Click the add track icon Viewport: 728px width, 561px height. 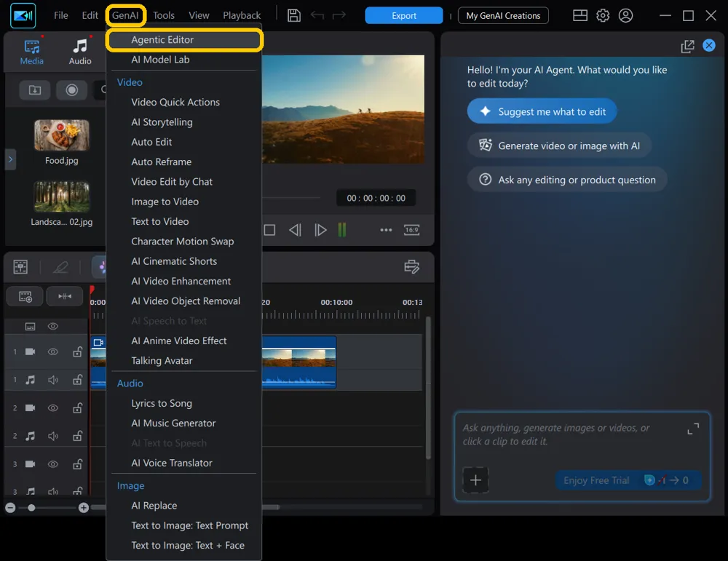pyautogui.click(x=25, y=296)
